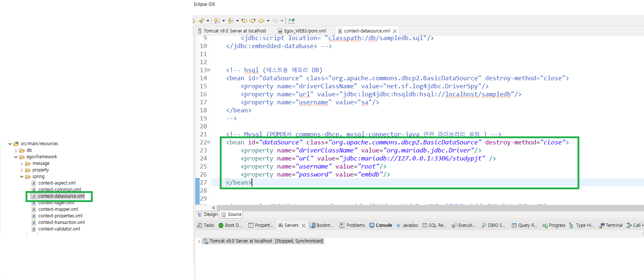Open the Progress view tab
Viewport: 644px width, 279px height.
coord(554,225)
